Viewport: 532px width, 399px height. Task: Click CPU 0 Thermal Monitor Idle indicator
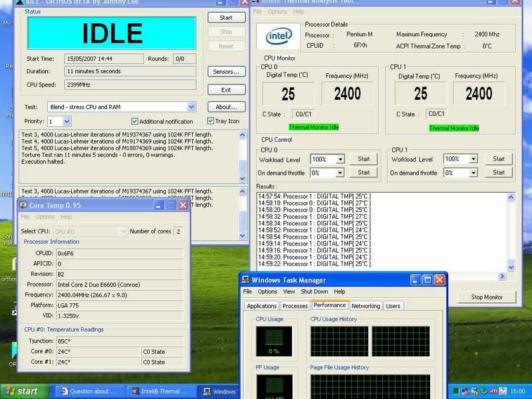(314, 127)
